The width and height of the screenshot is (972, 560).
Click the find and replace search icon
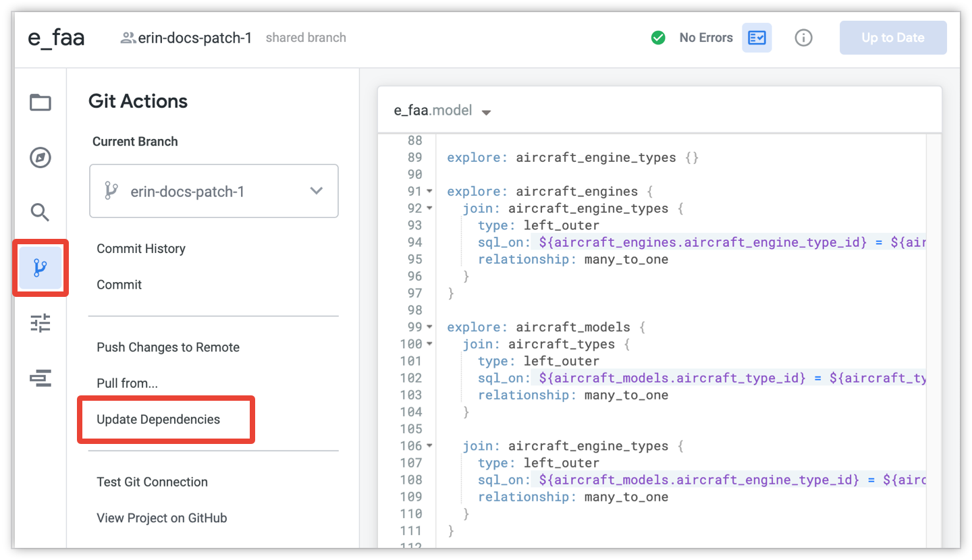[40, 213]
